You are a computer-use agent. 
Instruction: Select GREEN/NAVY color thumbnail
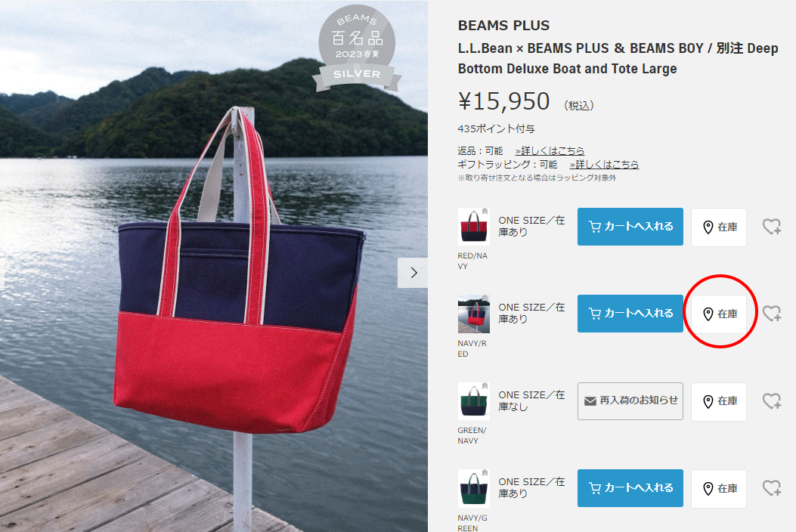tap(474, 401)
